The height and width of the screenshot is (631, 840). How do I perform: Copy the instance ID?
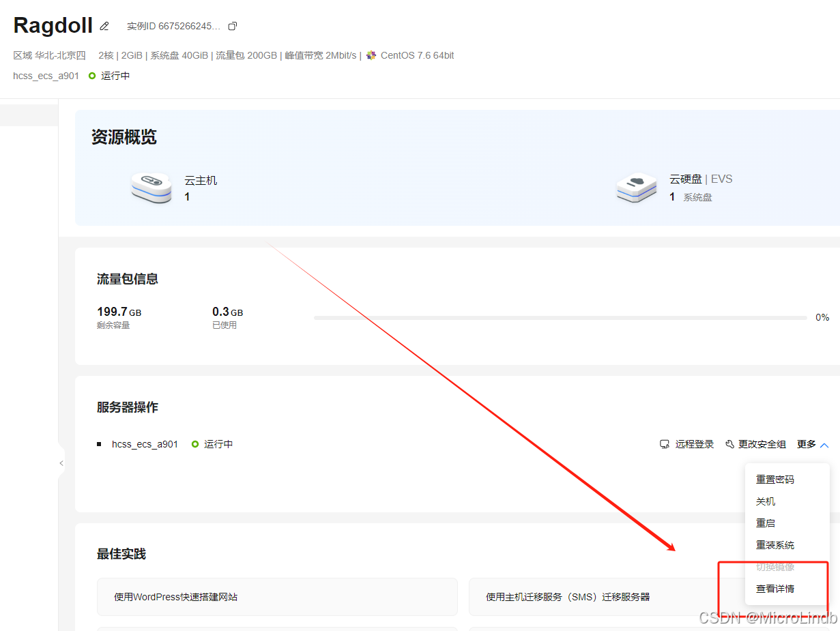233,27
